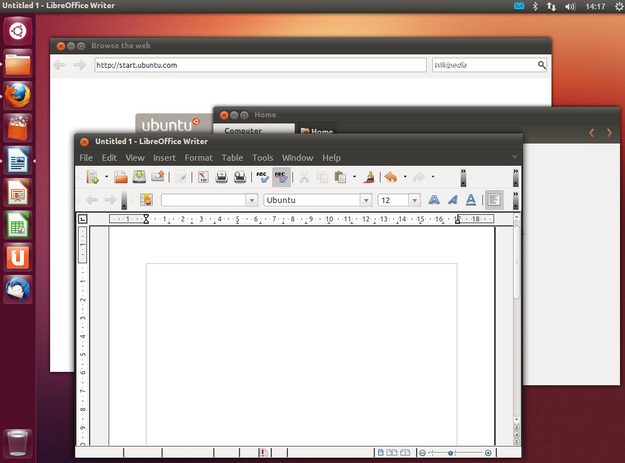Image resolution: width=625 pixels, height=463 pixels.
Task: Open the Ubuntu font name dropdown
Action: pyautogui.click(x=366, y=200)
